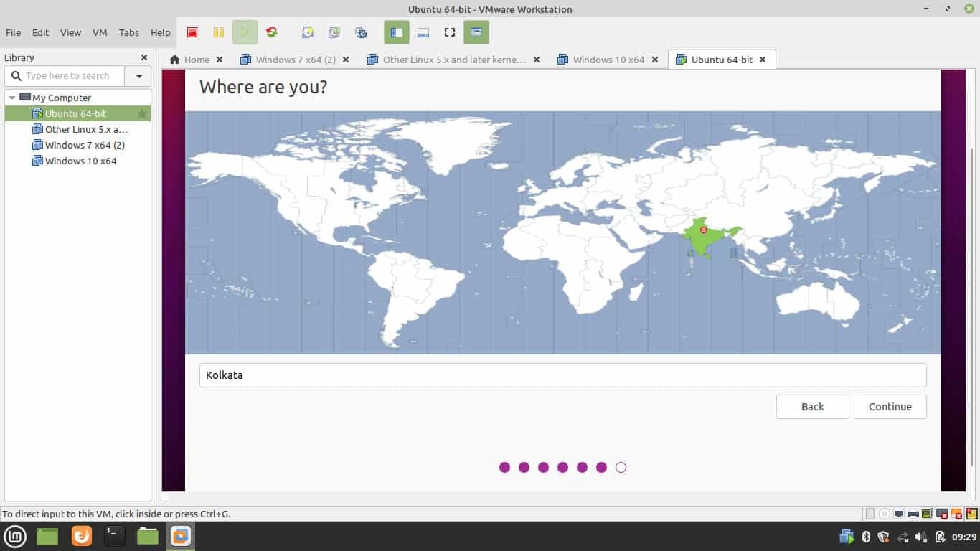Image resolution: width=980 pixels, height=551 pixels.
Task: Click grey device icon with red X
Action: pos(942,514)
